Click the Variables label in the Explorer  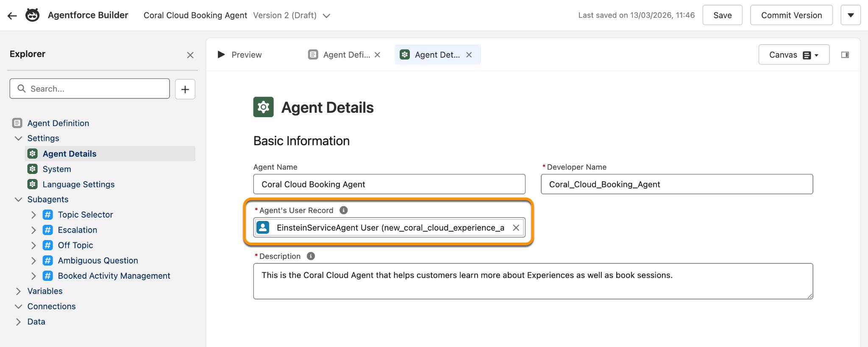pyautogui.click(x=45, y=291)
